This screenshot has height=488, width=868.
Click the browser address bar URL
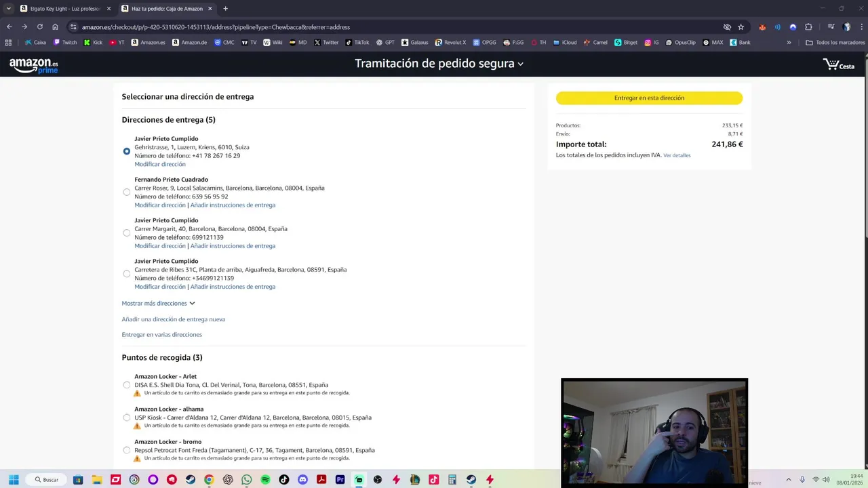[x=216, y=27]
